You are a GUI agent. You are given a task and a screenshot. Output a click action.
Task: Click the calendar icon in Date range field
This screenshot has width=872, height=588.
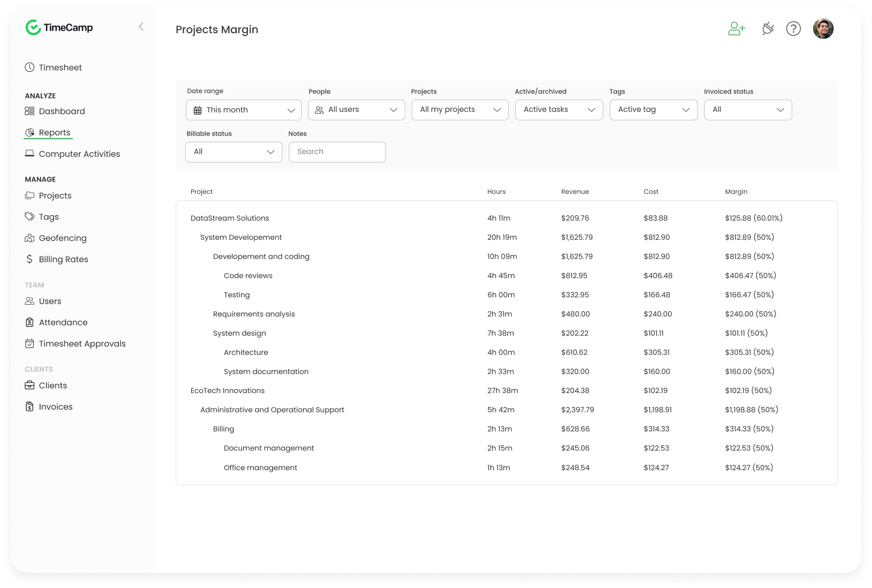click(x=198, y=110)
